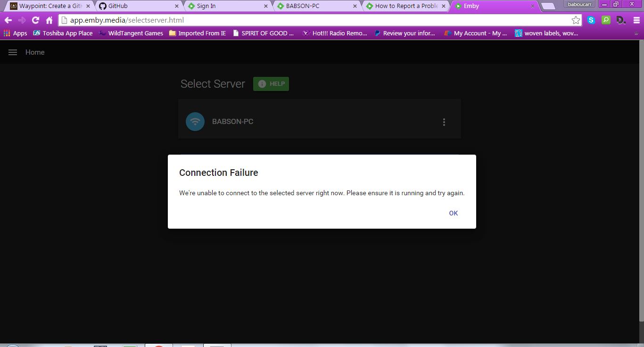Reload the current page
The image size is (644, 347).
pos(35,20)
